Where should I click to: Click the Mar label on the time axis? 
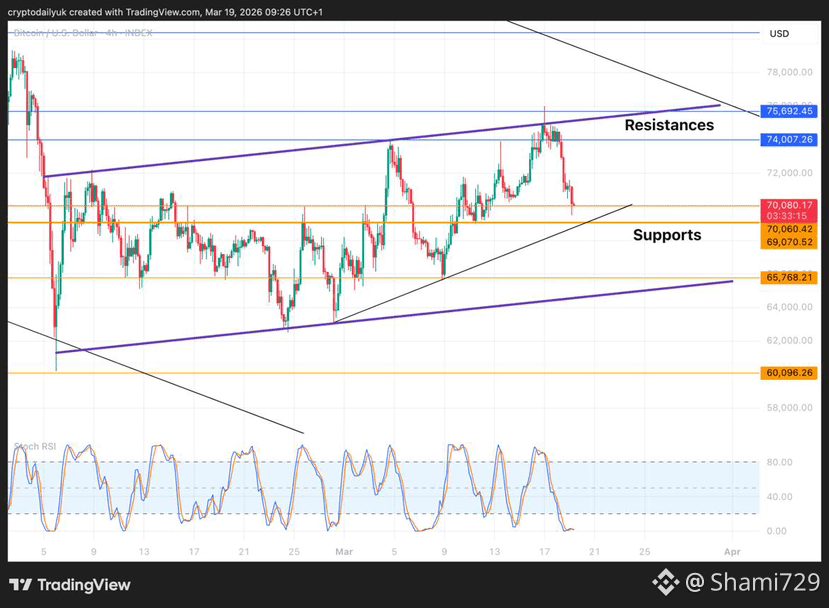344,552
